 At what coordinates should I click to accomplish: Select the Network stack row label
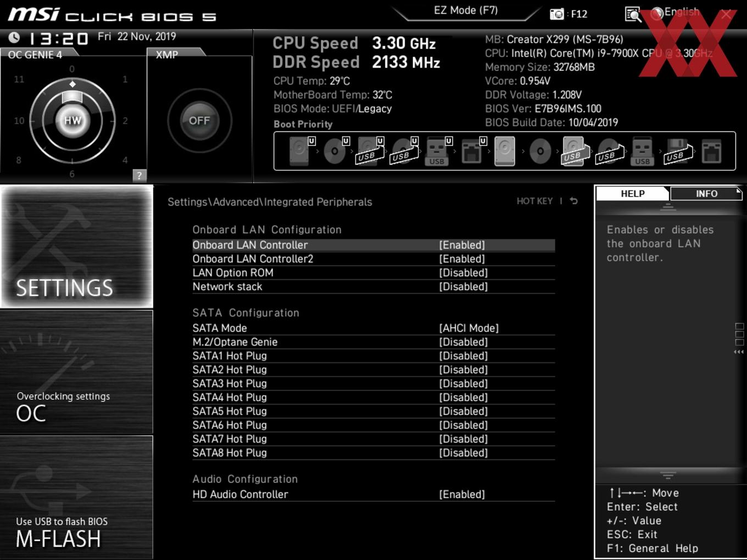227,287
